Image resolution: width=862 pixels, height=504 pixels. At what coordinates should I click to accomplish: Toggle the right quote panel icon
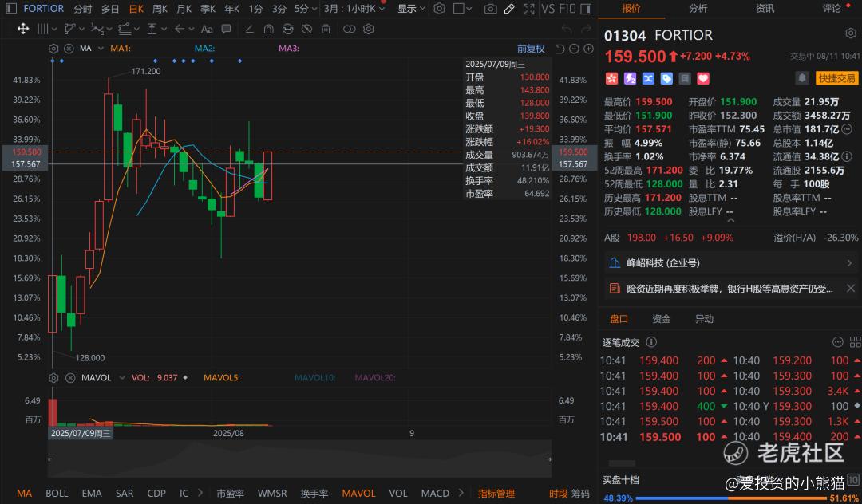click(x=586, y=9)
